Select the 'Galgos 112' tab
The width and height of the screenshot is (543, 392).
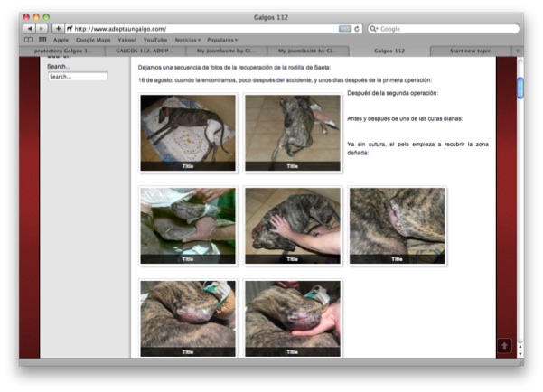(389, 51)
